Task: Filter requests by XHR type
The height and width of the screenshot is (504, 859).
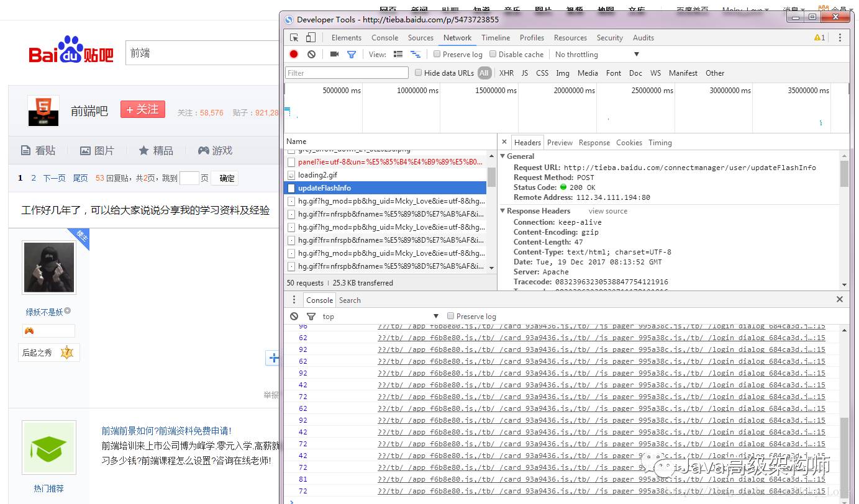Action: click(506, 73)
